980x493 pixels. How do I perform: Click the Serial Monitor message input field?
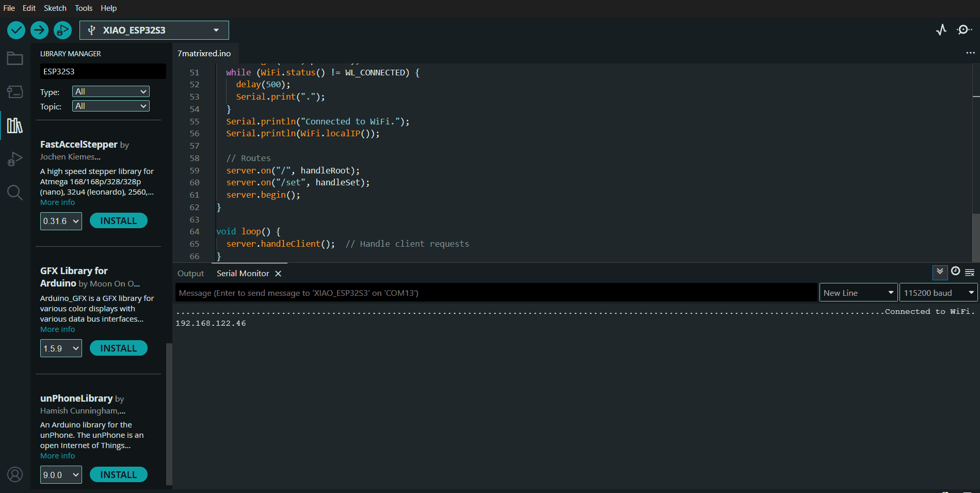[496, 293]
